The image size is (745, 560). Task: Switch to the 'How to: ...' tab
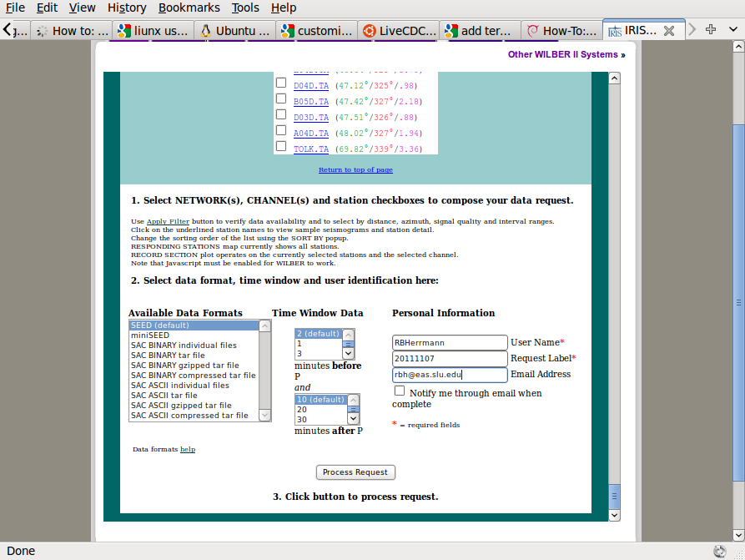click(x=72, y=31)
